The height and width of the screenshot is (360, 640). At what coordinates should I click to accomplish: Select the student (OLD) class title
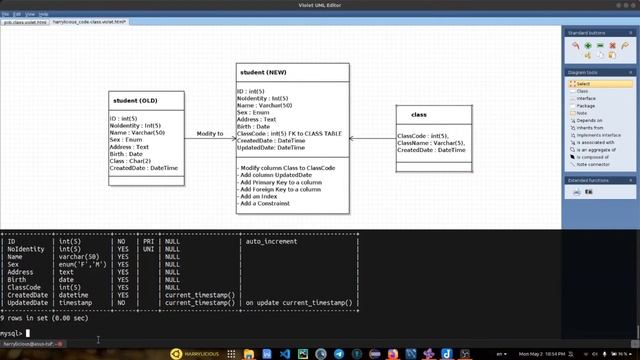click(135, 101)
